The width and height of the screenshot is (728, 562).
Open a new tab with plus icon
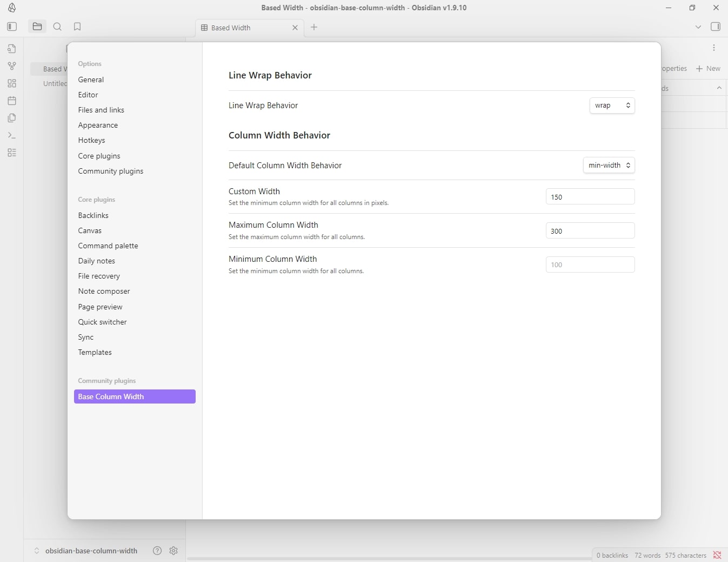314,27
